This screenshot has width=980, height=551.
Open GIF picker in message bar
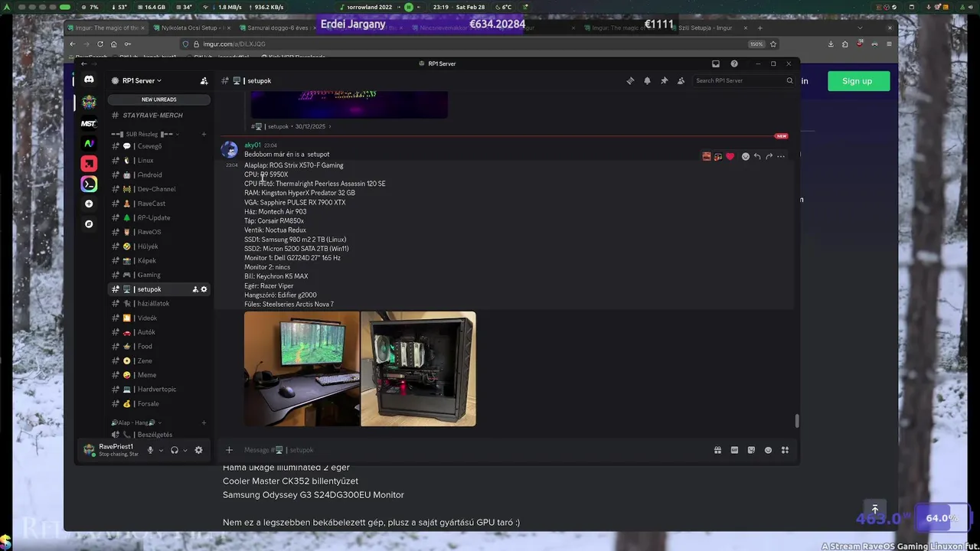click(734, 450)
